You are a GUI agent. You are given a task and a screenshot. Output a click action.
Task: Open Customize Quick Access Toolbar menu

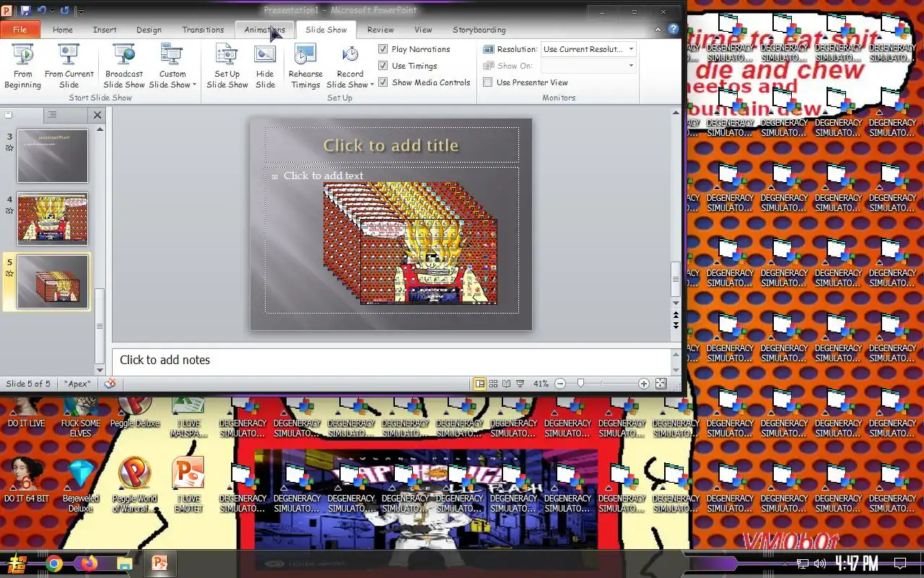coord(80,11)
